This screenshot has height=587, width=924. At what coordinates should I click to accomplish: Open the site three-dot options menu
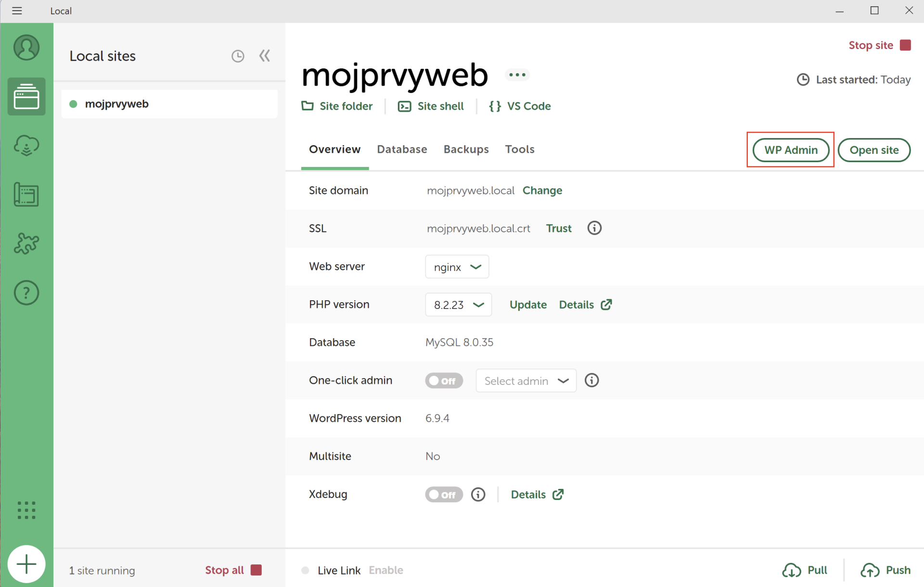(517, 75)
